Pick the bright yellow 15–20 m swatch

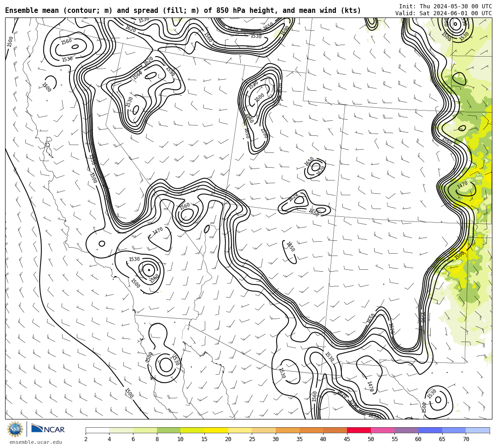216,430
